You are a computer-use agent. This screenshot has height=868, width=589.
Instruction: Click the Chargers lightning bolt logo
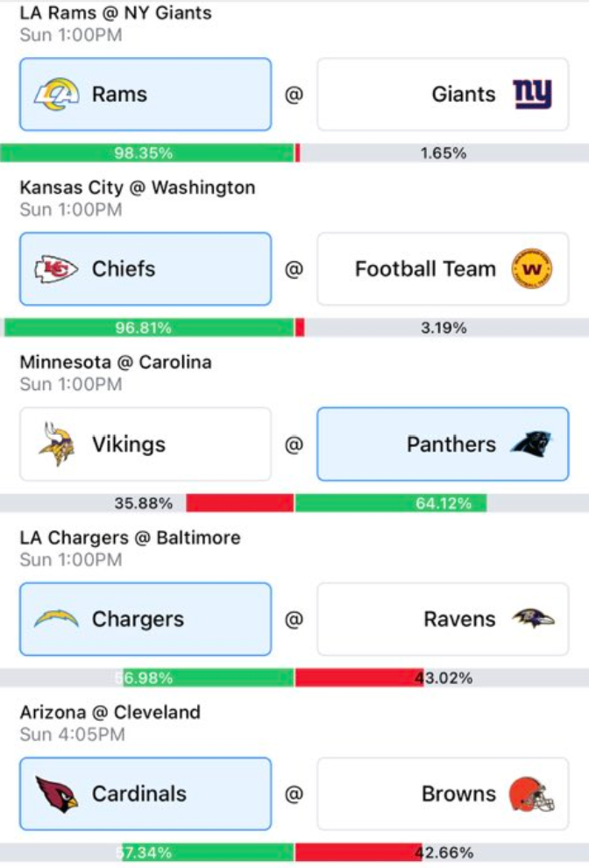coord(56,618)
